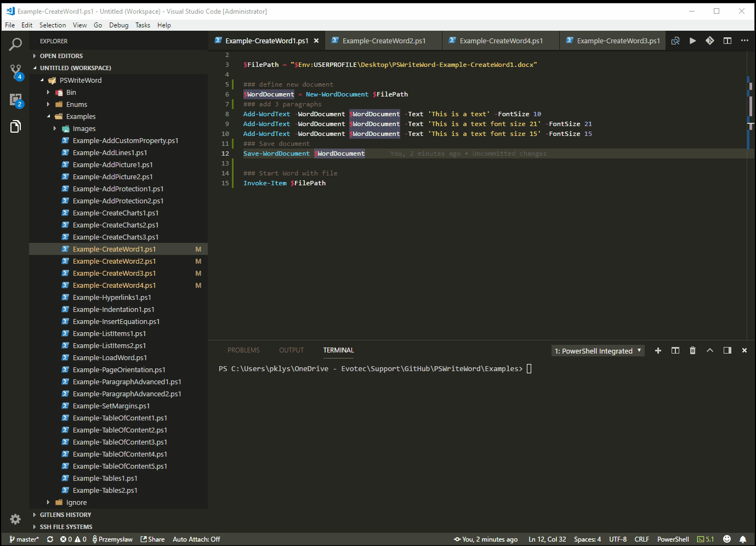Screen dimensions: 756x546
Task: Open the Extensions view icon
Action: [15, 99]
